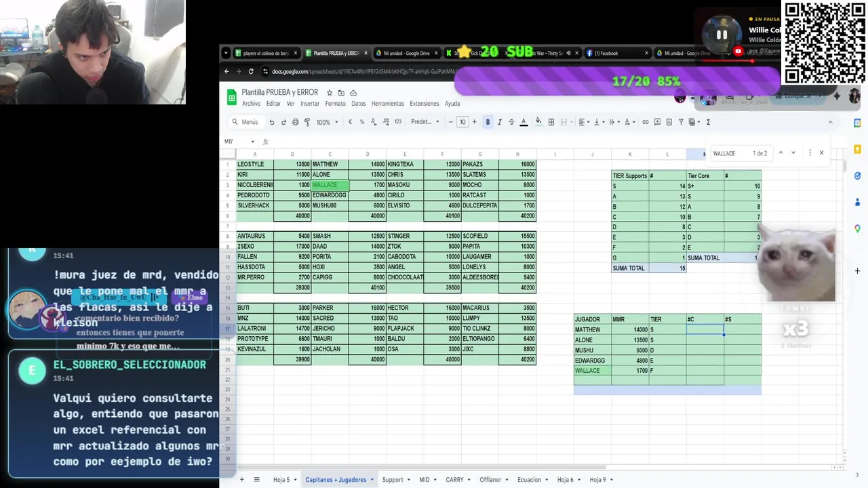This screenshot has height=488, width=868.
Task: Open the all sheets list icon
Action: 256,480
